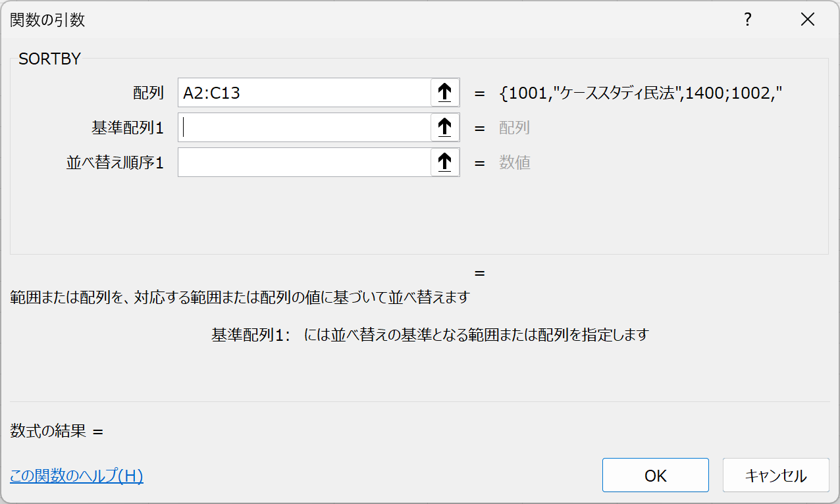Open the この関数のヘルプ(H) link
The height and width of the screenshot is (504, 840).
click(x=76, y=476)
